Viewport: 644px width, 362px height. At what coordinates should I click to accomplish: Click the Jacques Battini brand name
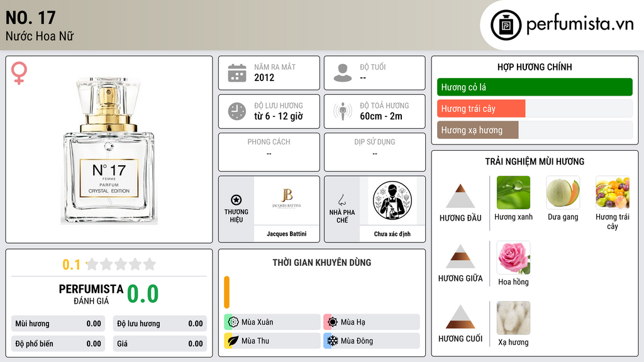[x=287, y=234]
